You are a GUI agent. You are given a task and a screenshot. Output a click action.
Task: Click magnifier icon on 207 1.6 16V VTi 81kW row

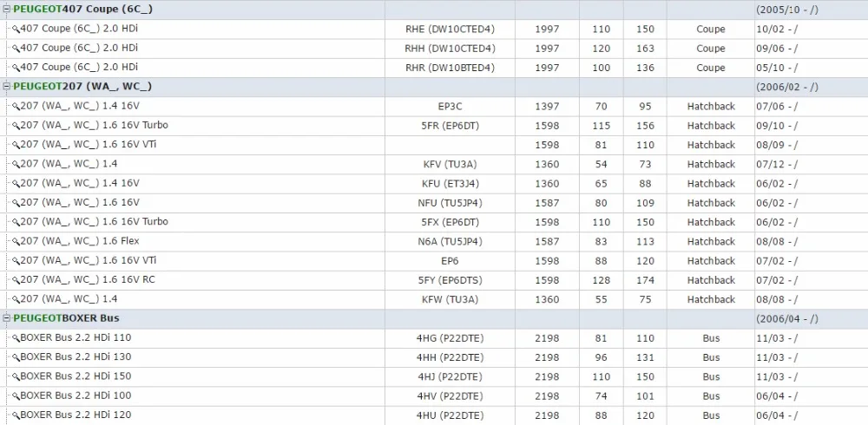point(16,145)
